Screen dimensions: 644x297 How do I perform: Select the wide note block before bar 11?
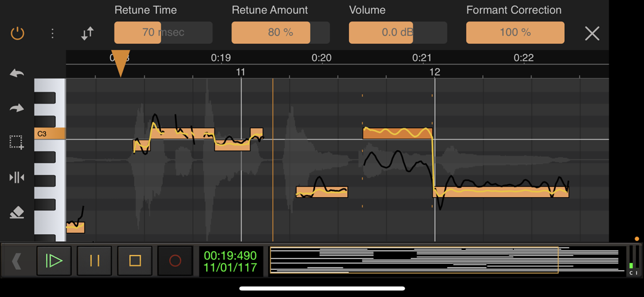coord(182,133)
